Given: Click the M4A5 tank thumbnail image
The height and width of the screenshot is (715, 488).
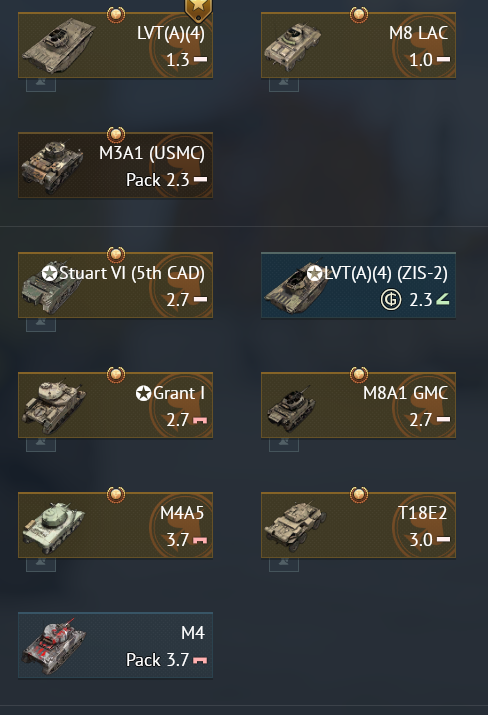Looking at the screenshot, I should point(54,527).
